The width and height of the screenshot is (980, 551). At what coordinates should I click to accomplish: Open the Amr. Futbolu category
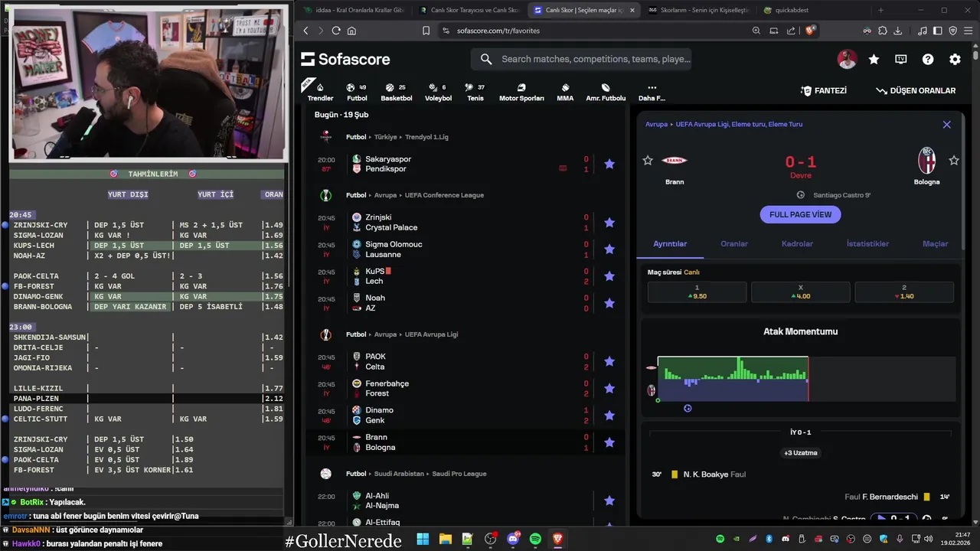606,92
